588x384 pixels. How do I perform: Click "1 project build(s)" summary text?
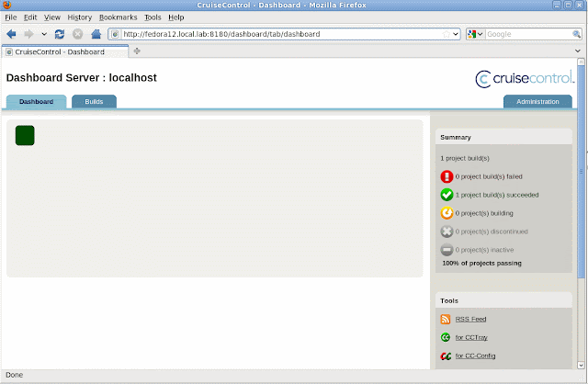465,158
